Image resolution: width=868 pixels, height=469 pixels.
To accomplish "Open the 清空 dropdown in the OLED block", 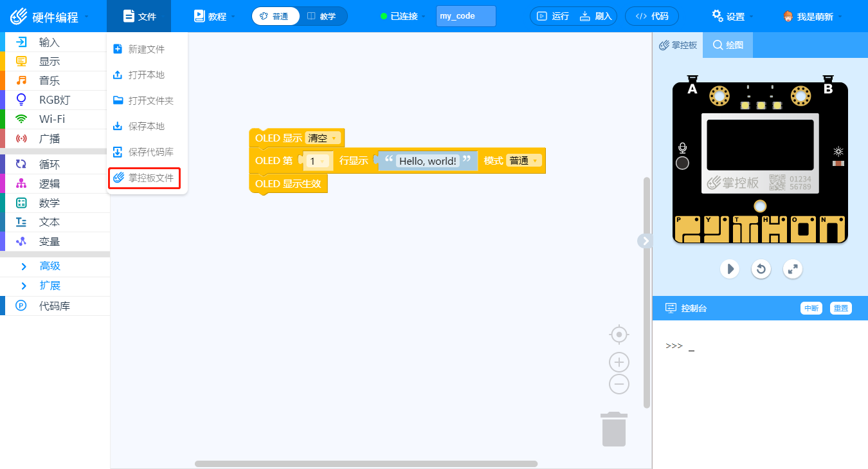I will [x=322, y=138].
